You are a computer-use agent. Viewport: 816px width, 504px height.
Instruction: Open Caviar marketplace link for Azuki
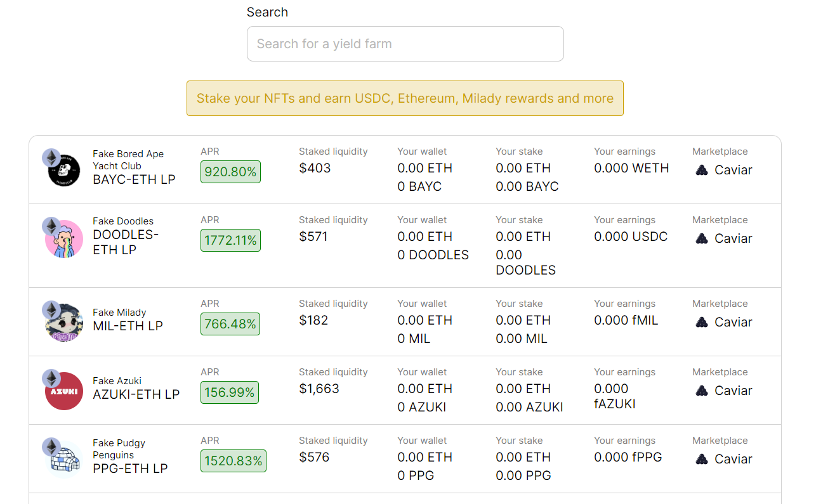coord(724,391)
